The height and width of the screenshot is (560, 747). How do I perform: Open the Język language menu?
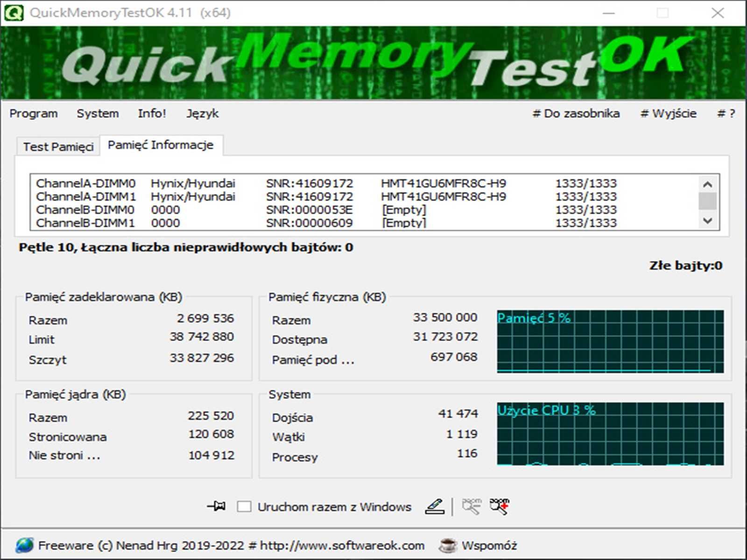pyautogui.click(x=202, y=113)
